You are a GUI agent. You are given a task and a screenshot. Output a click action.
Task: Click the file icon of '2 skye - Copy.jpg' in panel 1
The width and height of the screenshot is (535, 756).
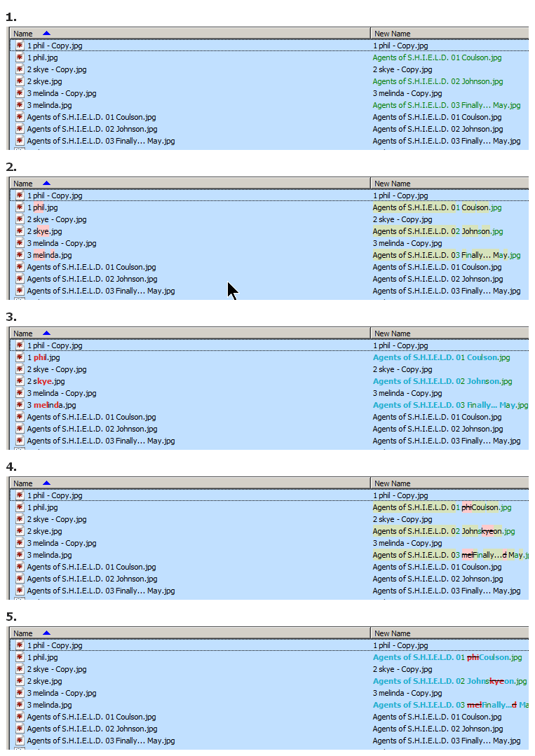pos(20,69)
